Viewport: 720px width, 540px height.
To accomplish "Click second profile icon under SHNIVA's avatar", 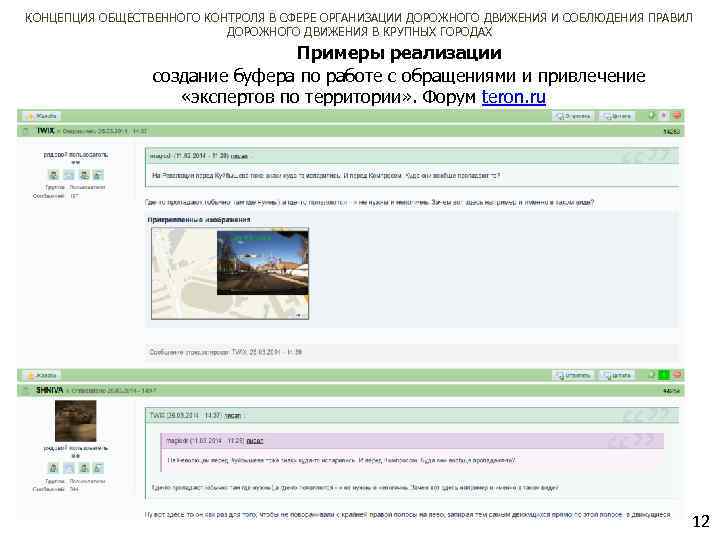I will [68, 468].
